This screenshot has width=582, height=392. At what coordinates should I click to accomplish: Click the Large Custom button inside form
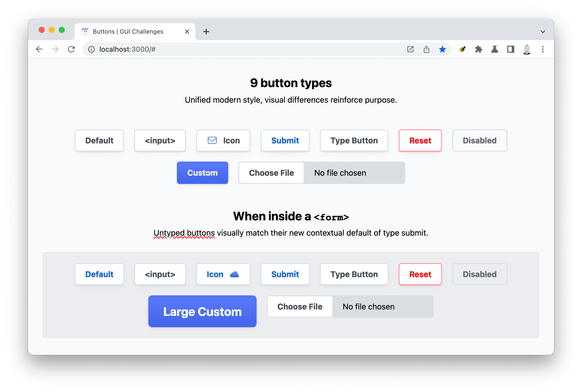pos(202,311)
